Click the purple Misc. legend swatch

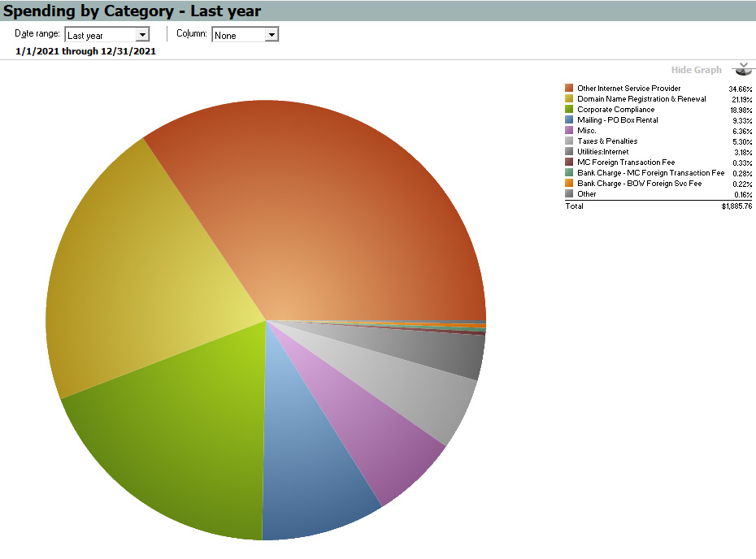[570, 130]
